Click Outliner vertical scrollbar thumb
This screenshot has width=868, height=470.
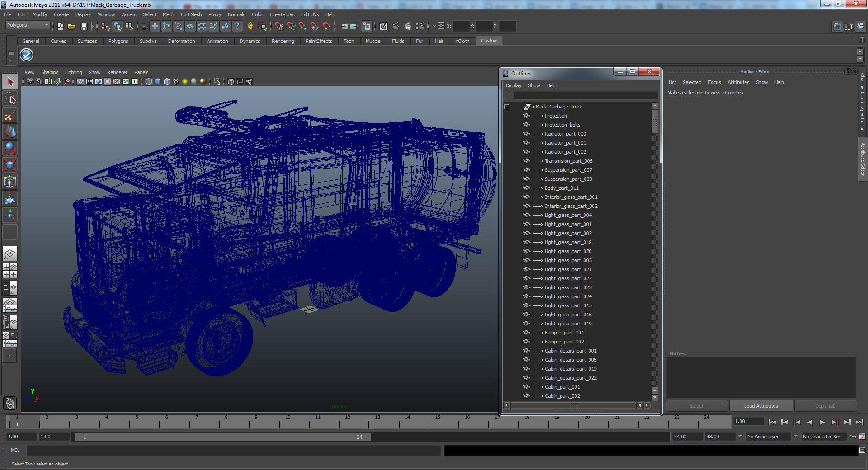655,121
